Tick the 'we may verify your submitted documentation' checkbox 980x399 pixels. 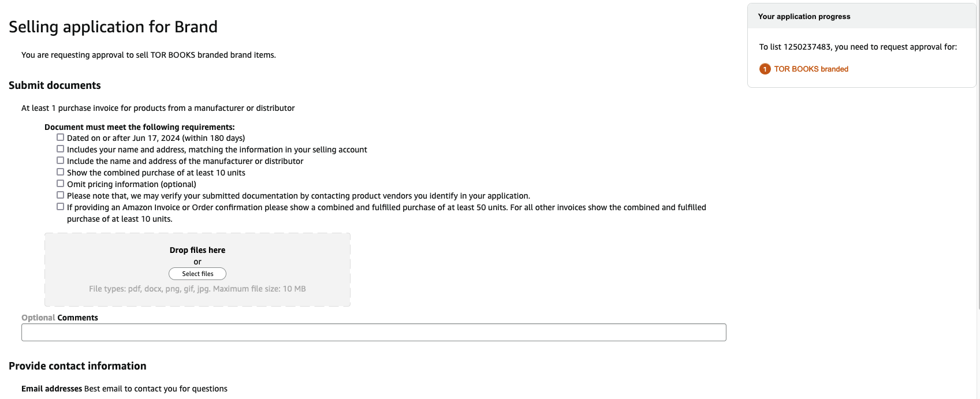(60, 195)
